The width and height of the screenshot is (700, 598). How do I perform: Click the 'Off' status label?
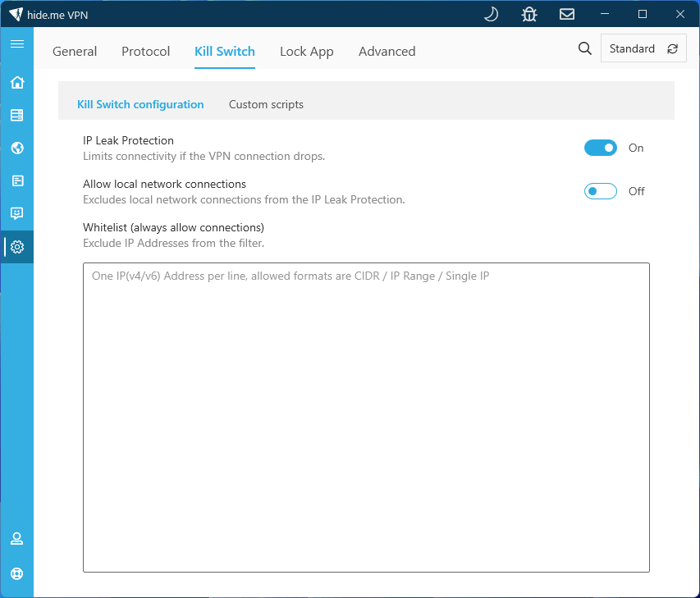tap(636, 191)
